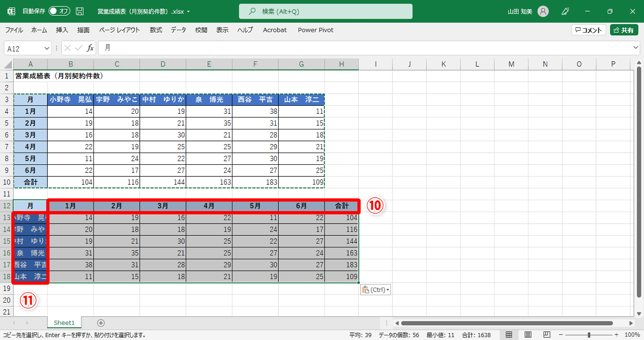644x340 pixels.
Task: Select column header K
Action: click(x=443, y=64)
